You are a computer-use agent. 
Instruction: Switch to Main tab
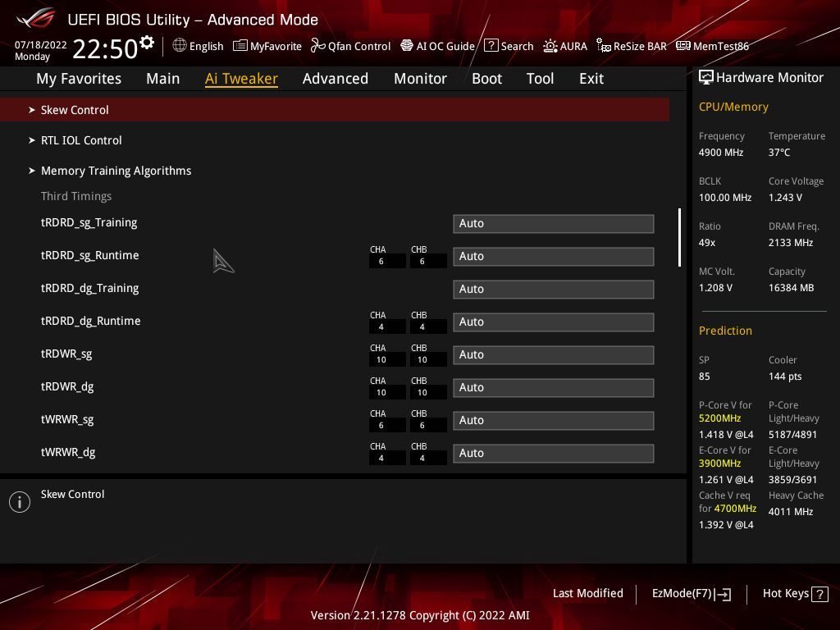pos(163,79)
